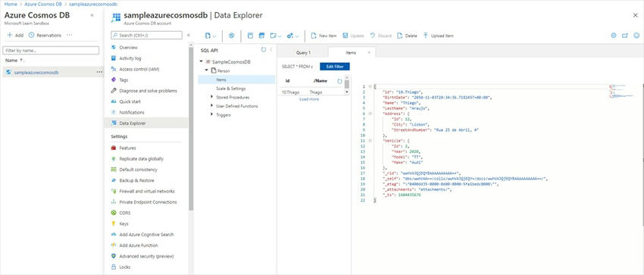Refresh the SQL API tree
Viewport: 644px width, 275px height.
click(x=264, y=50)
